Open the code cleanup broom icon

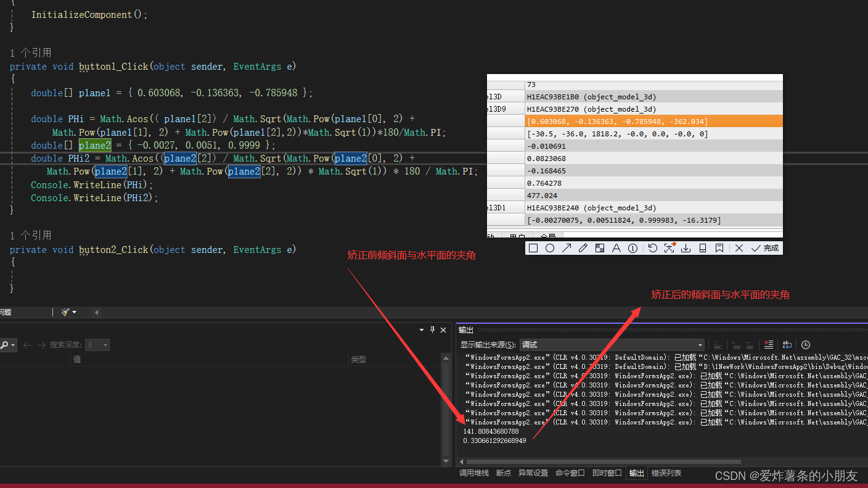coord(66,312)
